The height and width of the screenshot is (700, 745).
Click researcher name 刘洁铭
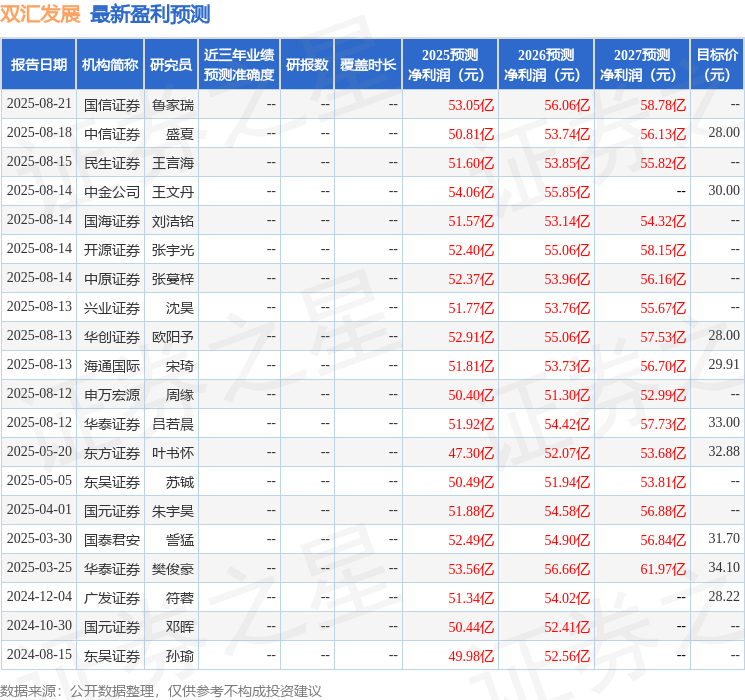[173, 221]
